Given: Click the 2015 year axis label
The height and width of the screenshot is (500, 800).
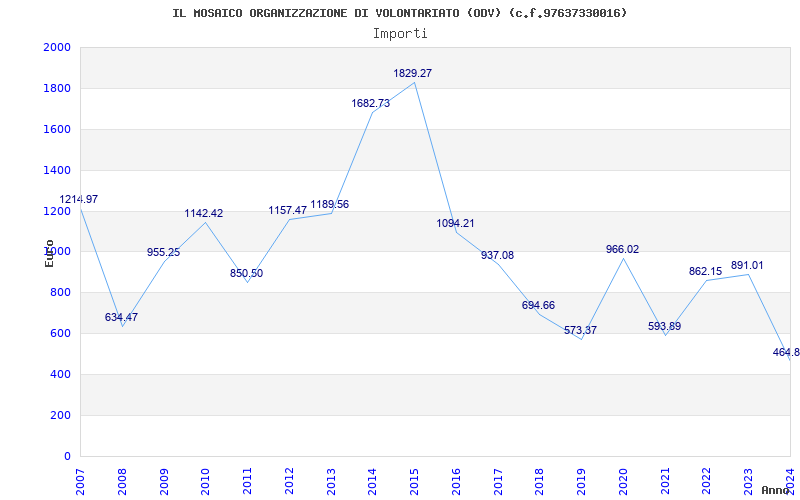Looking at the screenshot, I should [x=414, y=482].
